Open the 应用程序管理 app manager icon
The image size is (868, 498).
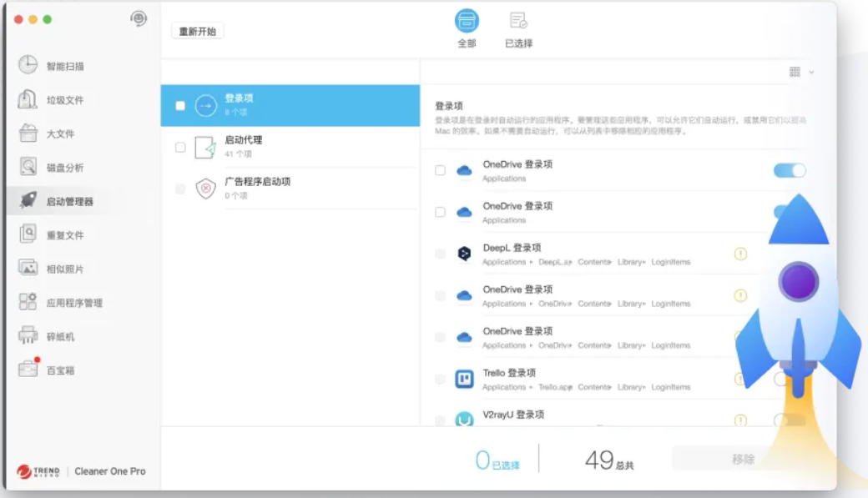click(28, 302)
